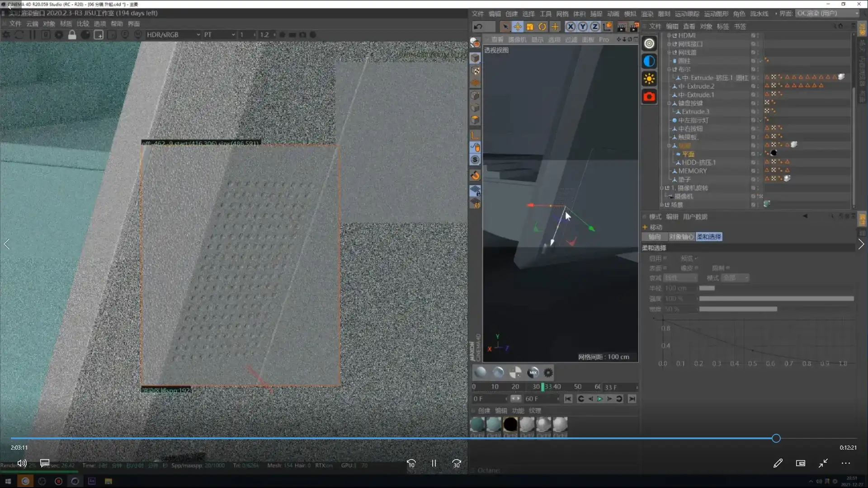Select the Rotate tool icon
868x488 pixels.
(542, 27)
